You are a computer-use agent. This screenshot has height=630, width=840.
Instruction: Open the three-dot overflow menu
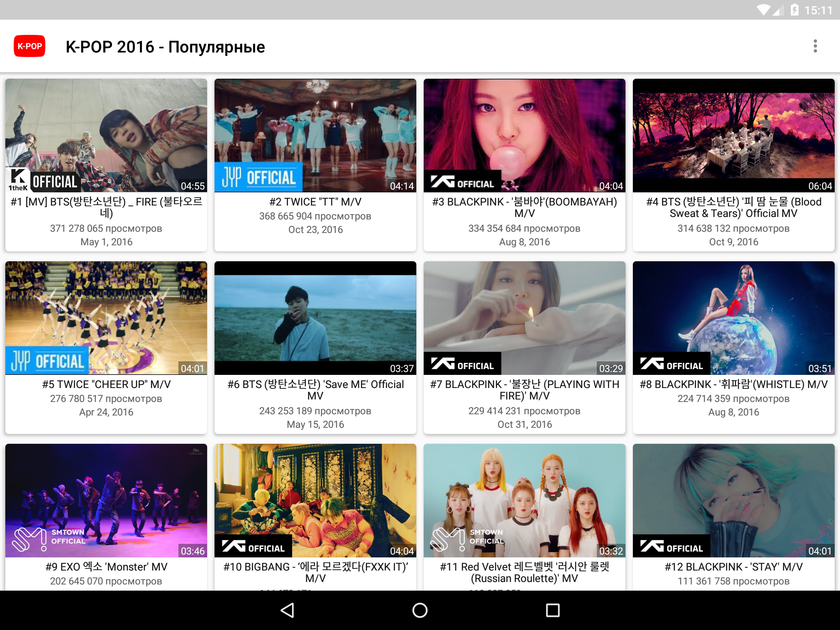815,46
